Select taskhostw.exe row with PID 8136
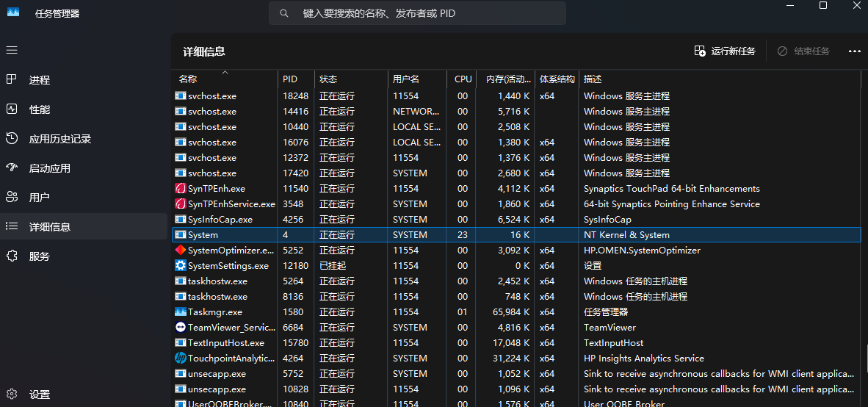 [516, 297]
